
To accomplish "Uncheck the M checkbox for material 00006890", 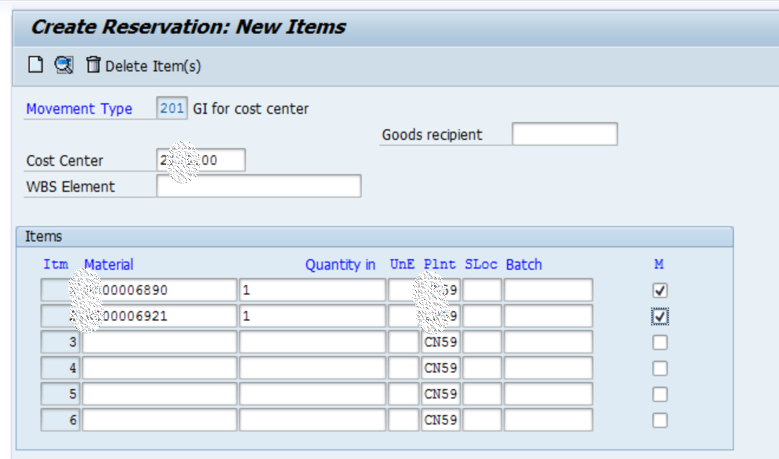I will coord(660,290).
